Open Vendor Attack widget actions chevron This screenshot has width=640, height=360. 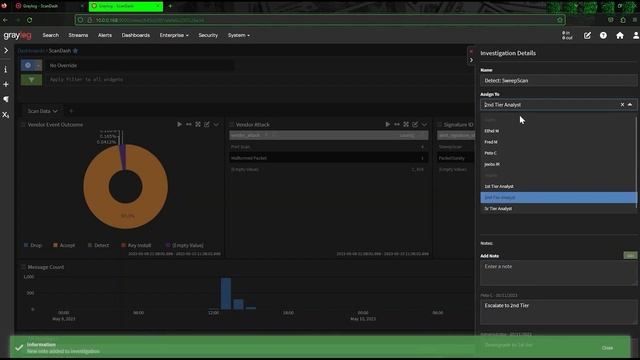(424, 124)
